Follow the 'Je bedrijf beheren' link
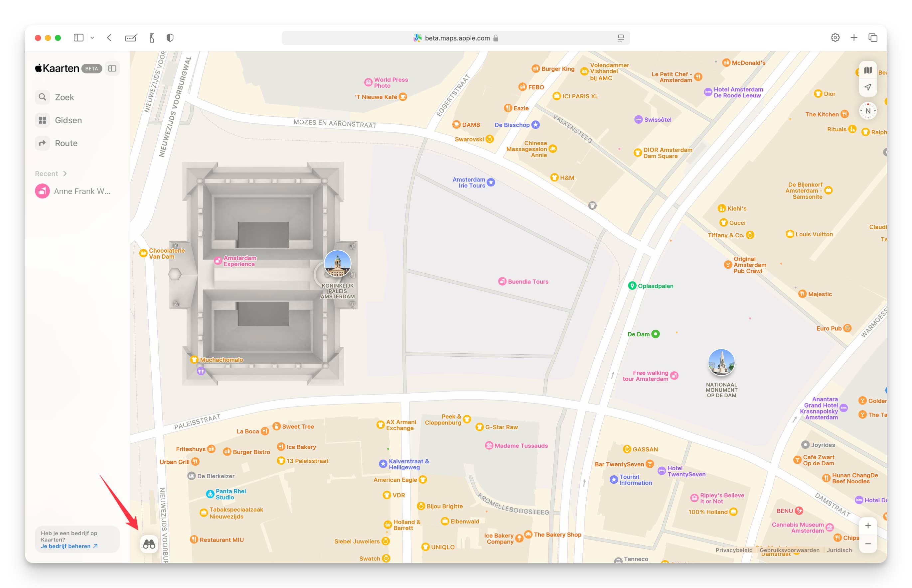This screenshot has width=912, height=588. point(69,546)
